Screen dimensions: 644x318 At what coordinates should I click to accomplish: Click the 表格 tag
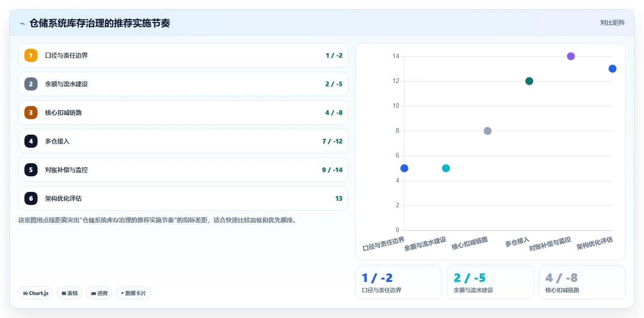[69, 293]
